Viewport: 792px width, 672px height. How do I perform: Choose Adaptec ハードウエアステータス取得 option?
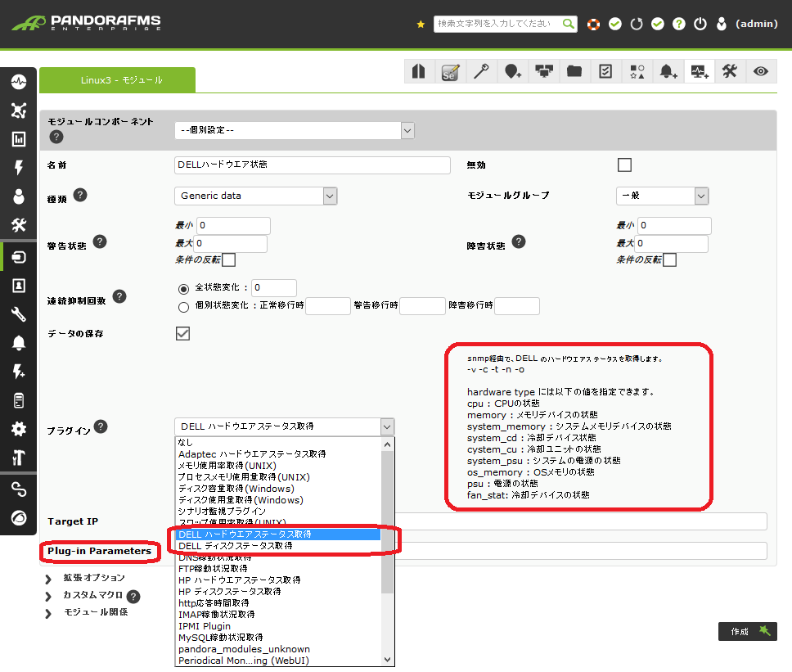pos(278,453)
